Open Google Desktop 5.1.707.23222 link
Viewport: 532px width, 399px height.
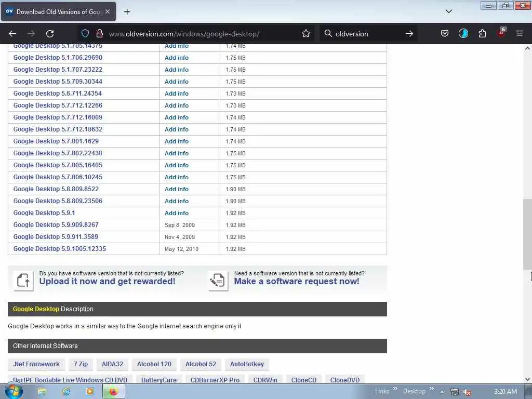58,70
